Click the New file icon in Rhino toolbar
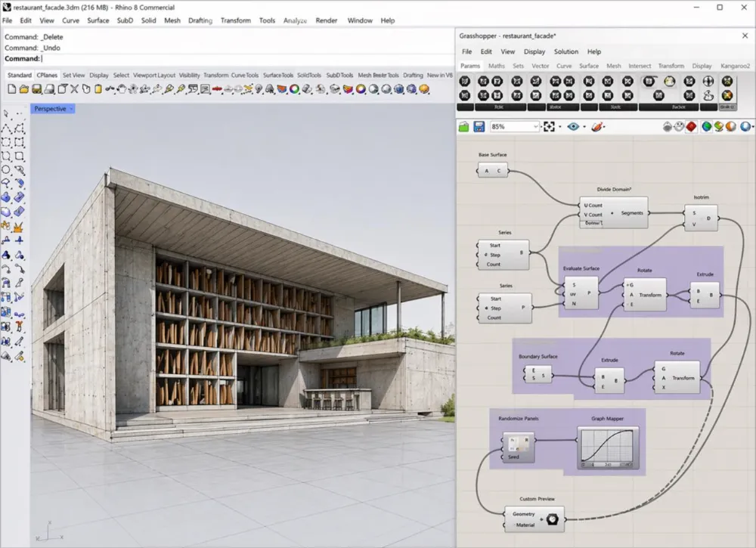This screenshot has height=548, width=756. pyautogui.click(x=11, y=89)
